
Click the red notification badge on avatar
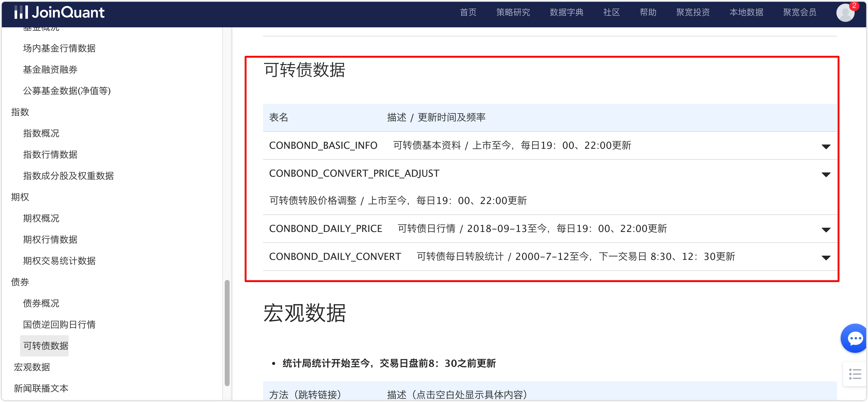click(854, 5)
